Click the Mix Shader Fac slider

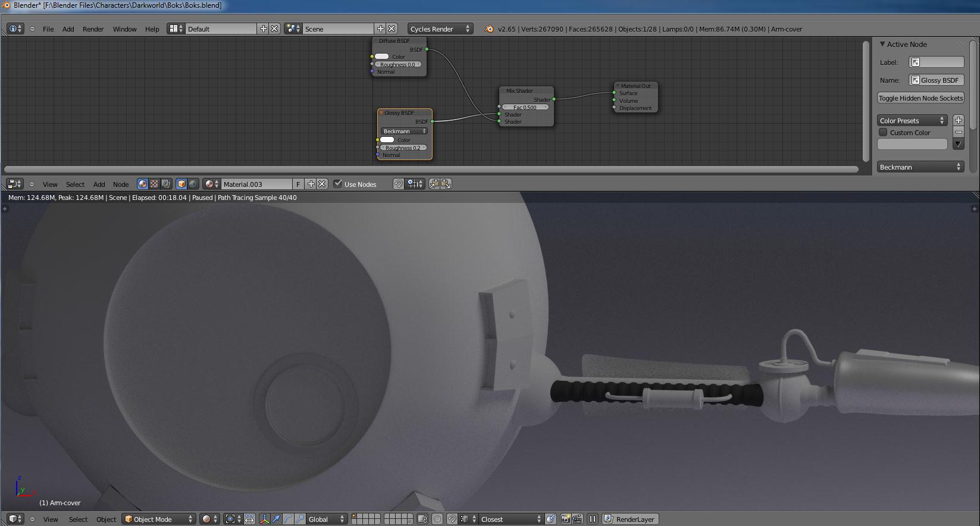click(525, 107)
